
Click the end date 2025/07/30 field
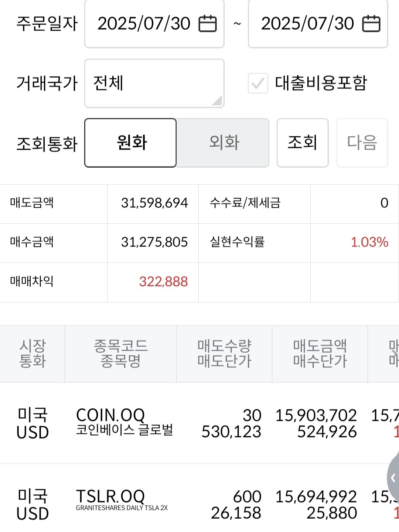(307, 24)
